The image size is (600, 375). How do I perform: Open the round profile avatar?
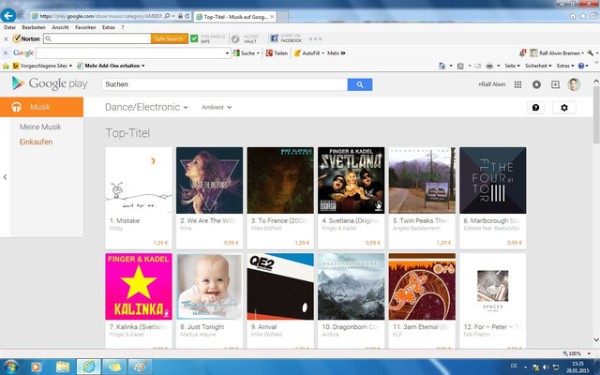574,85
